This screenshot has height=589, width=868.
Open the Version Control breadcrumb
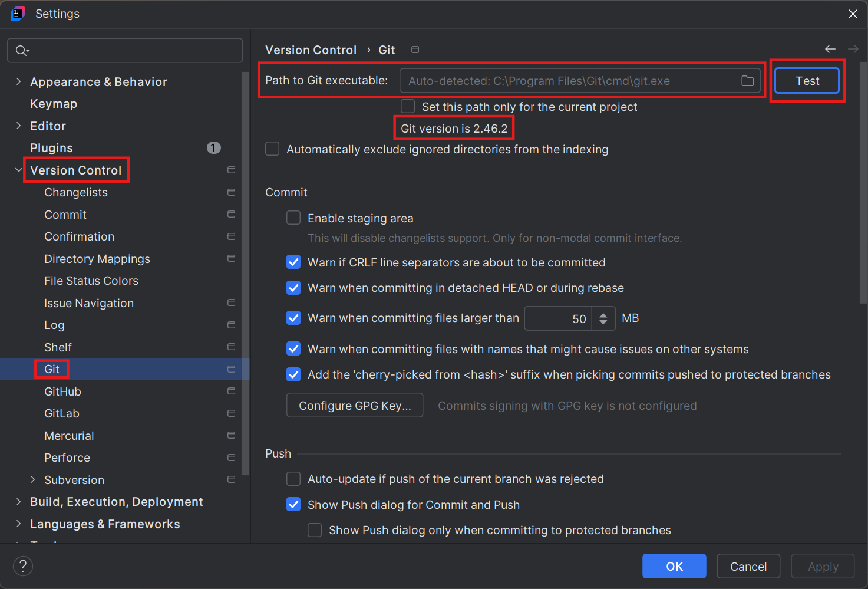(311, 50)
